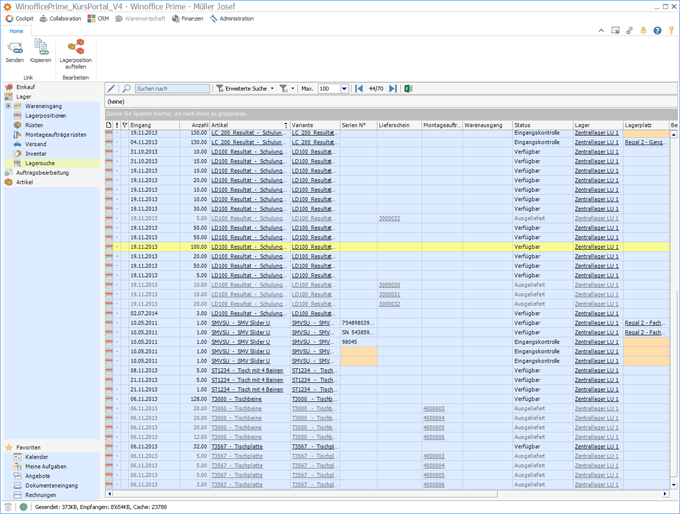The image size is (680, 514).
Task: Select the Home ribbon tab
Action: 16,31
